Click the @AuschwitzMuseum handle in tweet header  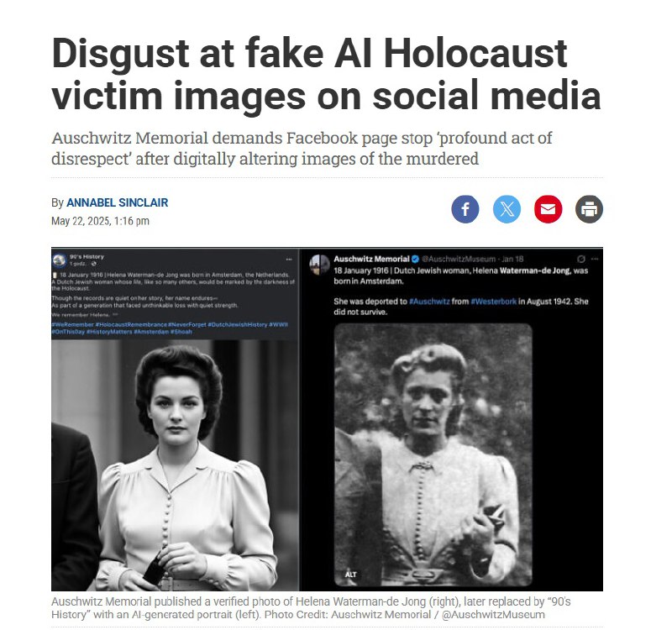pyautogui.click(x=459, y=259)
